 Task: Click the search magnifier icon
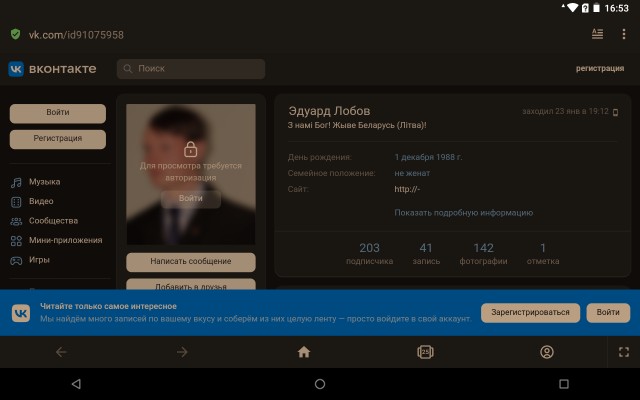pos(128,69)
